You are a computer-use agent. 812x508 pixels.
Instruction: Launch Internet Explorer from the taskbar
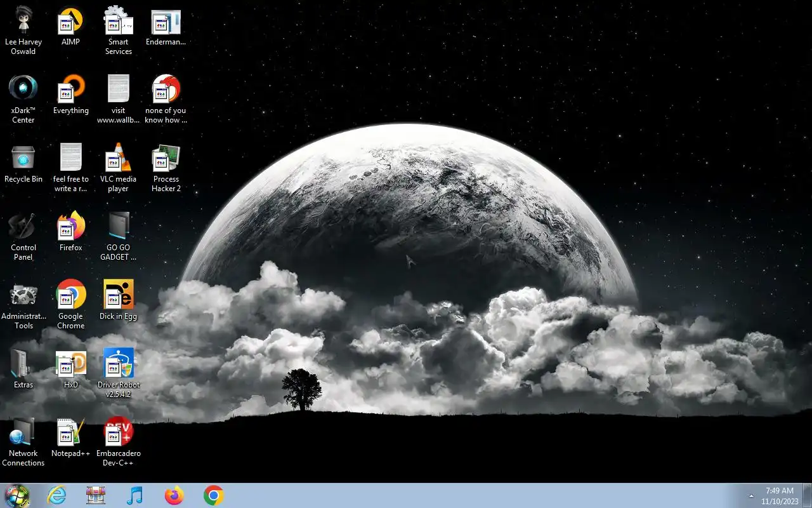(x=57, y=495)
